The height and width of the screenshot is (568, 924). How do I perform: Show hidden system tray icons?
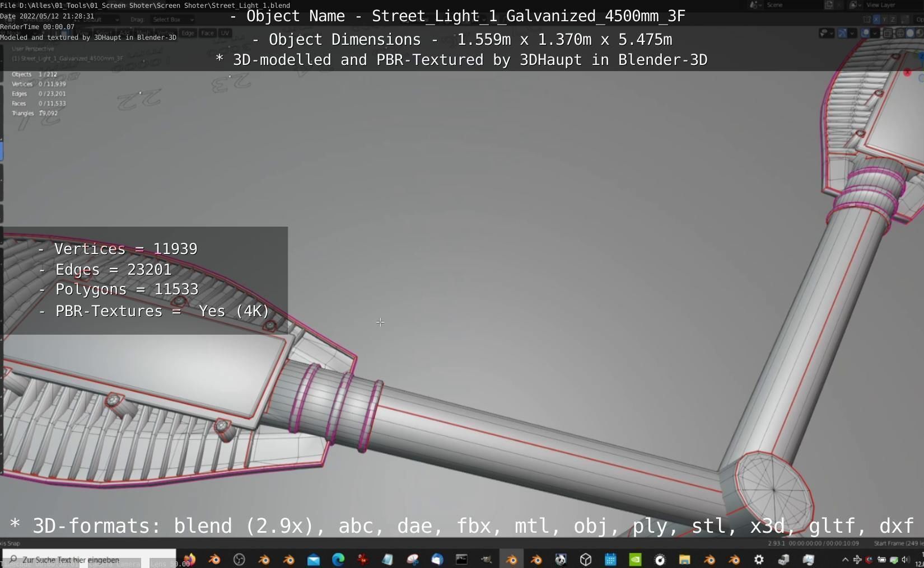845,559
